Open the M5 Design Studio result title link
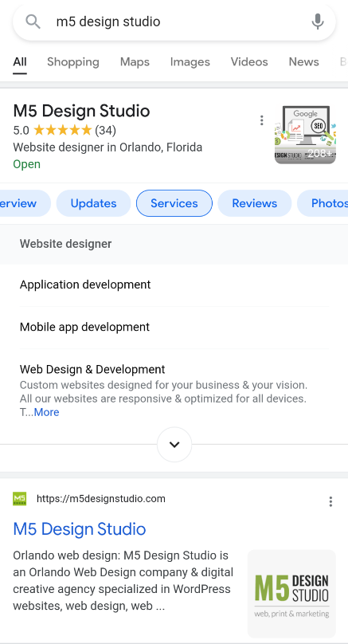Image resolution: width=348 pixels, height=644 pixels. click(80, 529)
